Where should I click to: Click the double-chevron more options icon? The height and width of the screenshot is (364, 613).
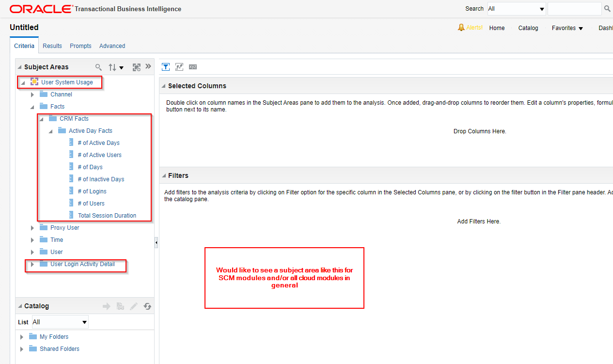[x=148, y=67]
